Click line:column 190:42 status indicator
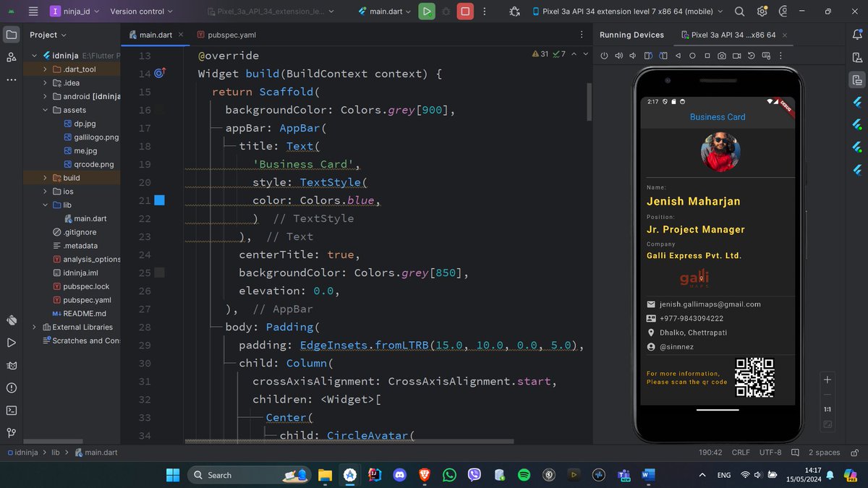The height and width of the screenshot is (488, 868). (x=710, y=453)
